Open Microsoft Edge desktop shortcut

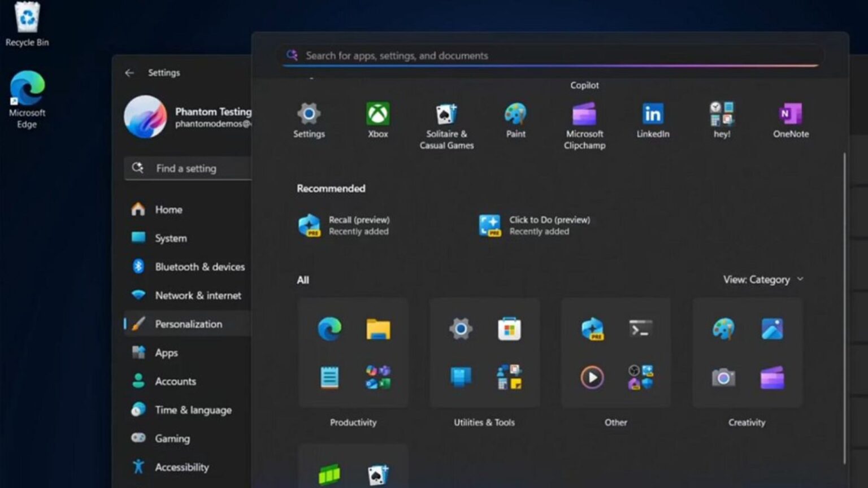click(27, 99)
